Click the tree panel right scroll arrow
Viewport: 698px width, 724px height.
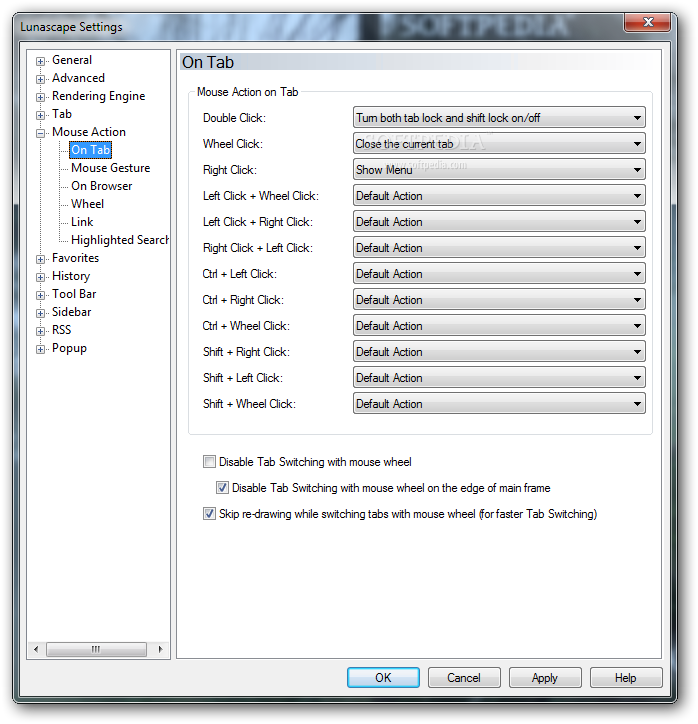160,649
